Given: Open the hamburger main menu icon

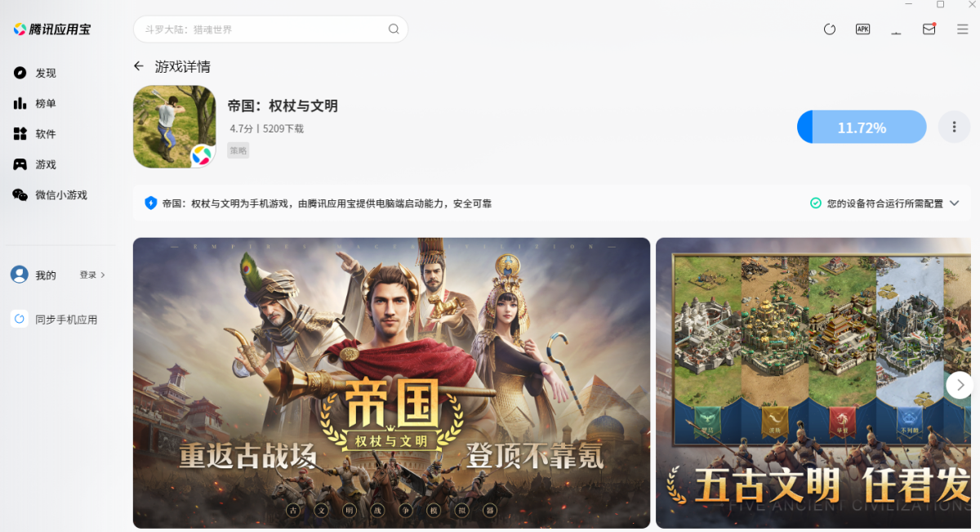Looking at the screenshot, I should click(x=963, y=29).
